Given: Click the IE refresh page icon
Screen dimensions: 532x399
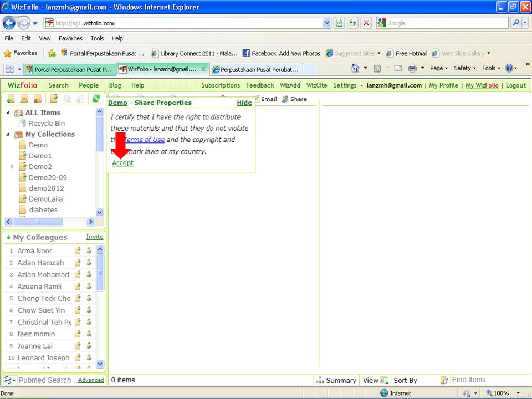Looking at the screenshot, I should 353,23.
